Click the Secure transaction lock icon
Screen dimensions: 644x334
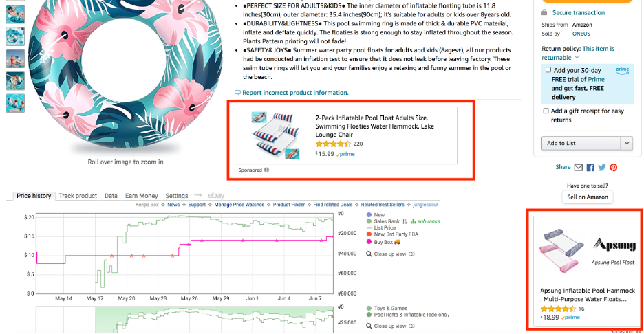tap(544, 12)
